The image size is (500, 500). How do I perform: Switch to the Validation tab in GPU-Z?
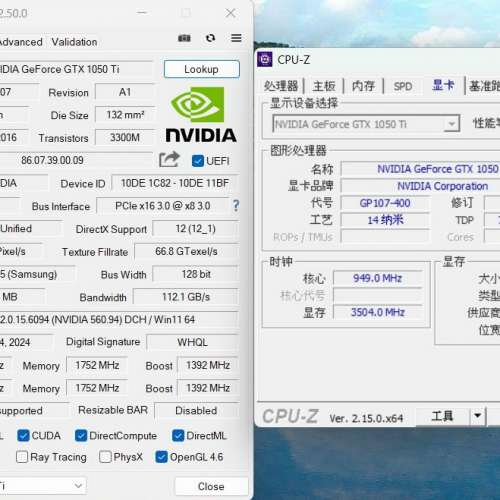click(74, 42)
